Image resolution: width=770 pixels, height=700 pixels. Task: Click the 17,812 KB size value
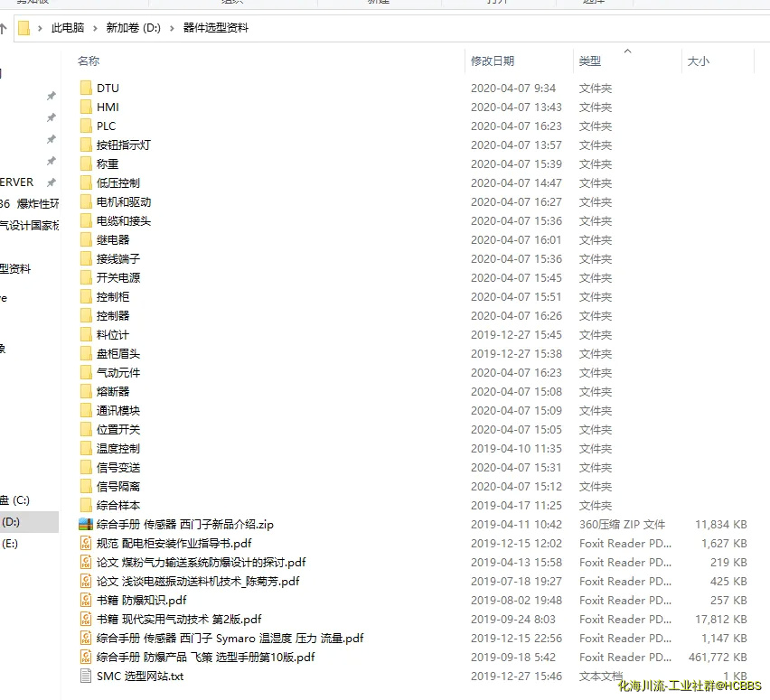[x=721, y=620]
